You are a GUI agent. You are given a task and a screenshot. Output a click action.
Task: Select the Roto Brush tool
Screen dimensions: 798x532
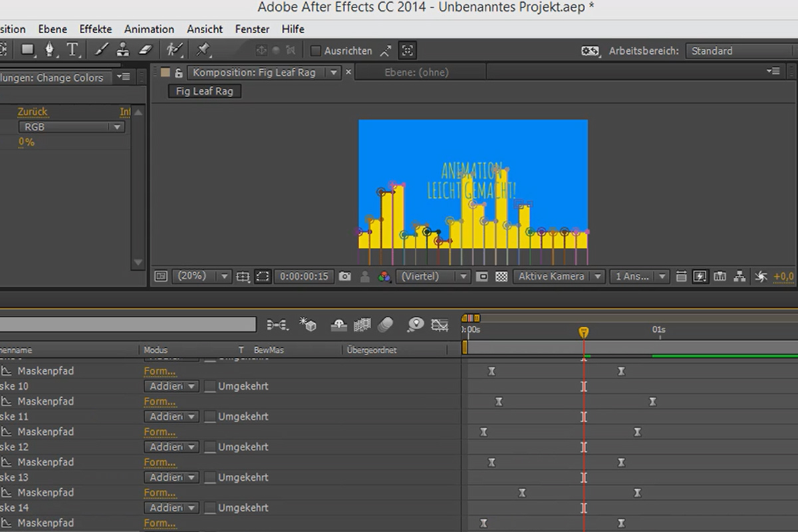click(174, 50)
